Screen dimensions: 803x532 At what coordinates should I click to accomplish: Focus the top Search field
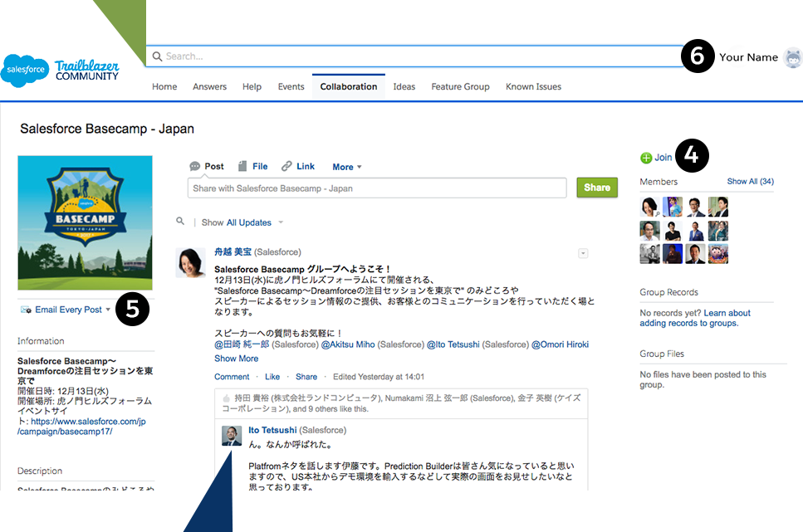click(x=415, y=56)
